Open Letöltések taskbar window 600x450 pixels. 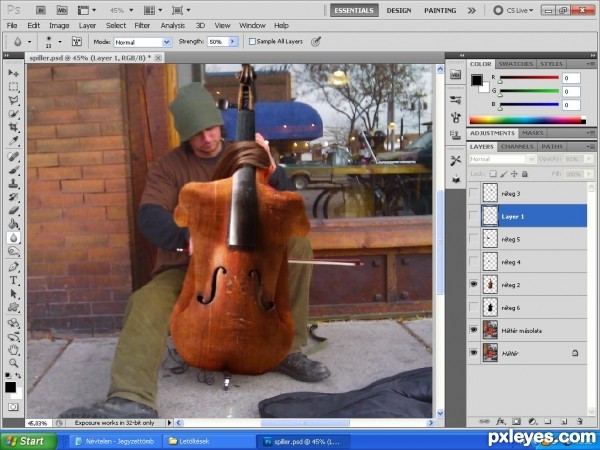(207, 442)
